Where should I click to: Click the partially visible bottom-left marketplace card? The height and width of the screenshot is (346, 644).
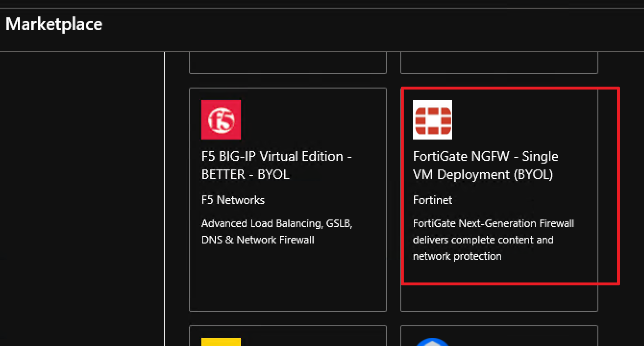point(288,337)
